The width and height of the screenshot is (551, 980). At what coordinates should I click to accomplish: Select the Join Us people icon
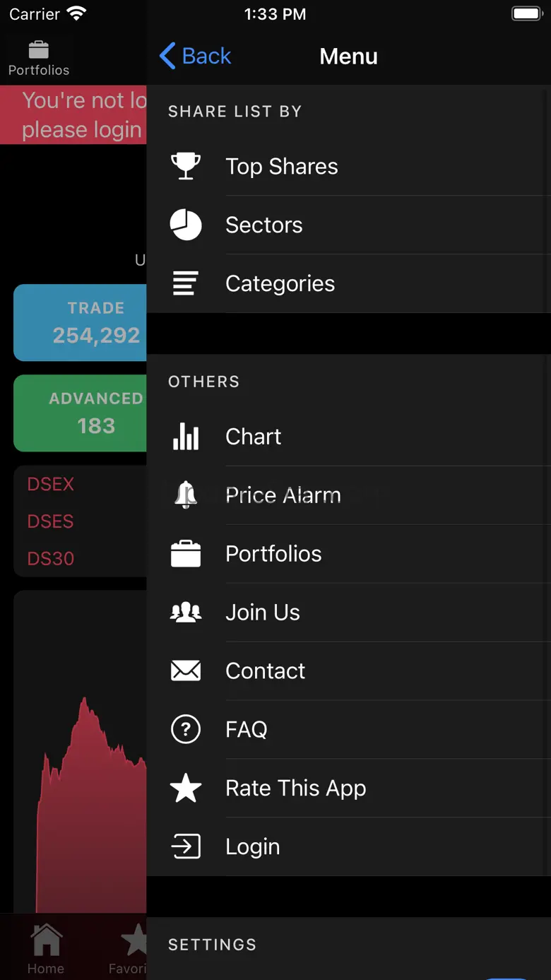[186, 612]
